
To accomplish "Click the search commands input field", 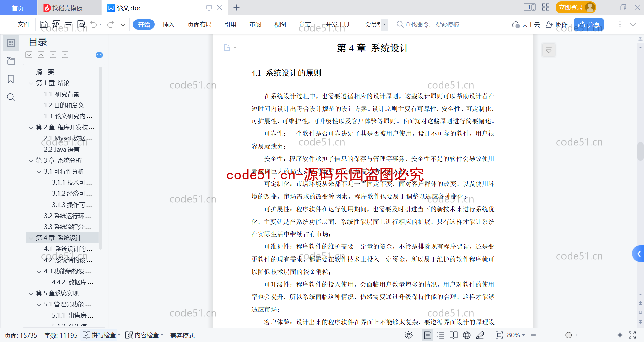I will (428, 24).
